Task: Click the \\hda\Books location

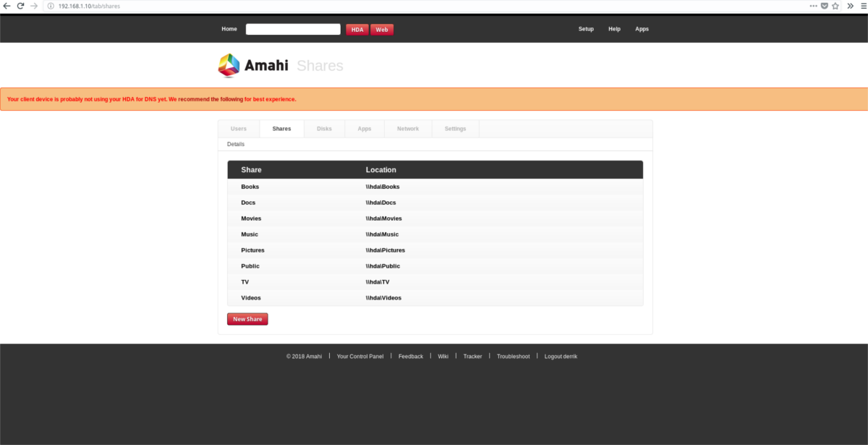Action: coord(383,187)
